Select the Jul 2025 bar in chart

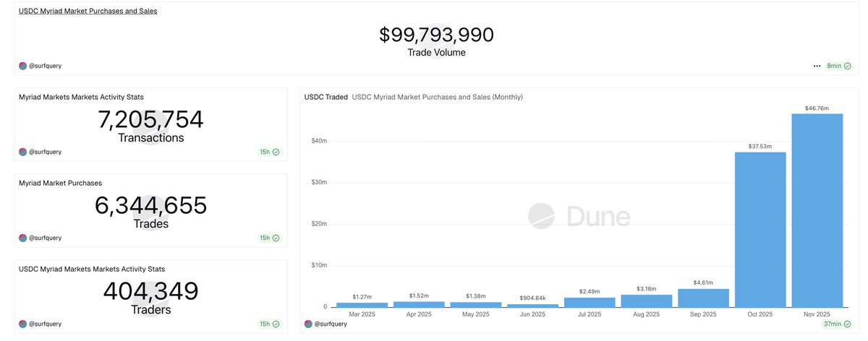coord(590,302)
